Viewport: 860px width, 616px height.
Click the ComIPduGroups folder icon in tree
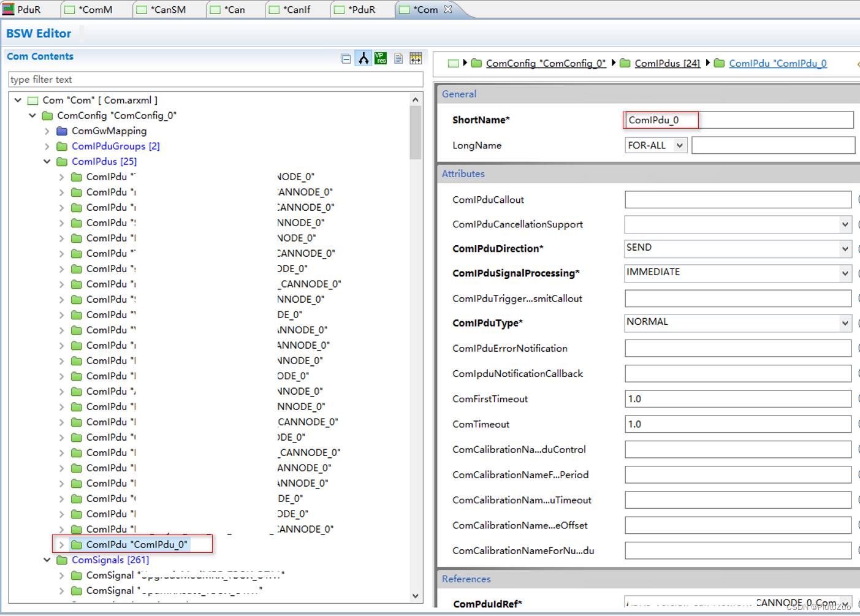pyautogui.click(x=62, y=146)
